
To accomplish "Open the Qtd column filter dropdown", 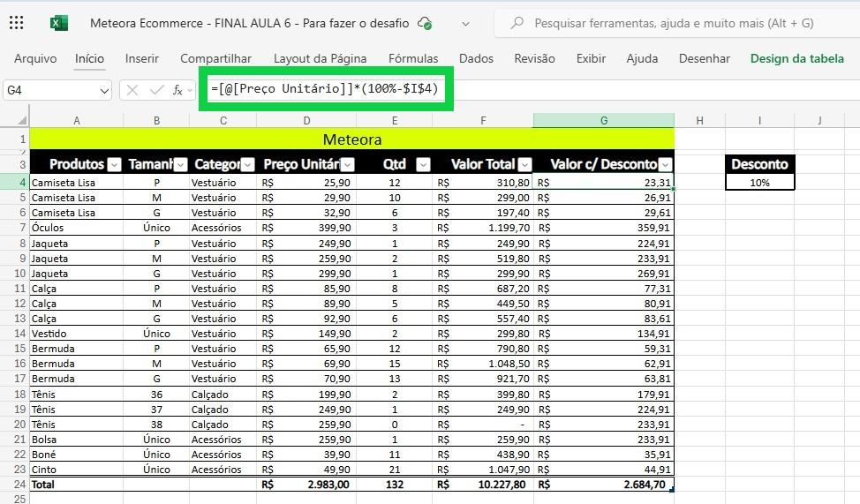I will [423, 164].
